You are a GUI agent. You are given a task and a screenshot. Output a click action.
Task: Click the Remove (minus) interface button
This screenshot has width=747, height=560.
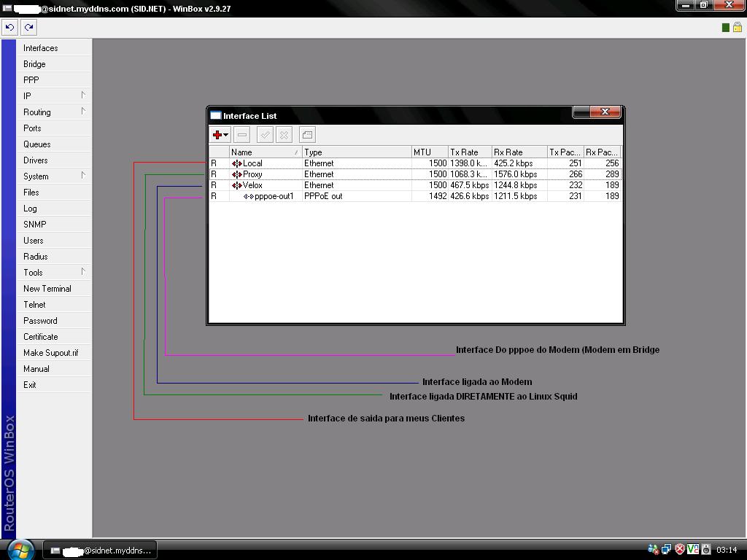coord(242,135)
